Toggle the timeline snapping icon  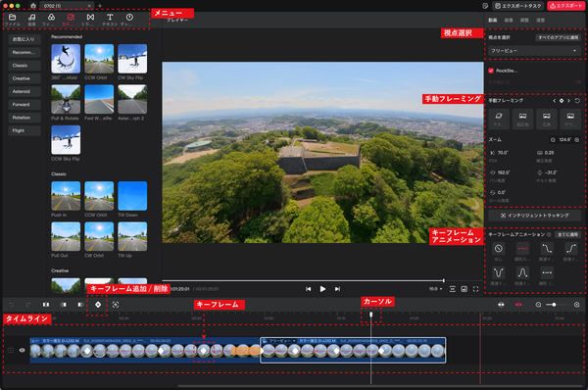[501, 305]
